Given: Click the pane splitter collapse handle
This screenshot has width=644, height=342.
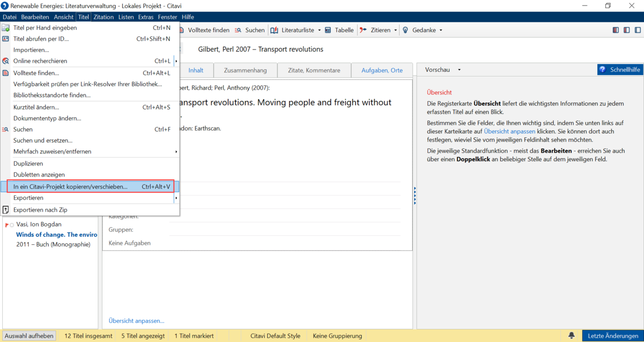Looking at the screenshot, I should point(415,196).
